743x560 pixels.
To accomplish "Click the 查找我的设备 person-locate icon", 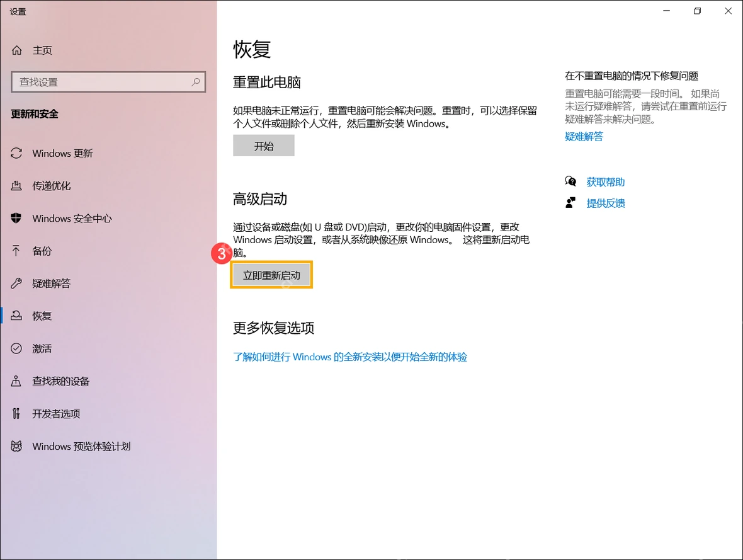I will pos(16,381).
